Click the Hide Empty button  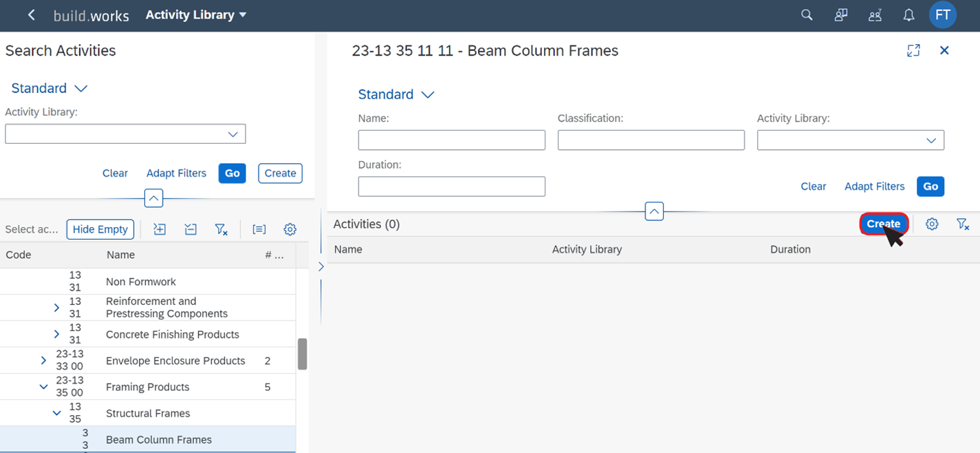click(100, 229)
